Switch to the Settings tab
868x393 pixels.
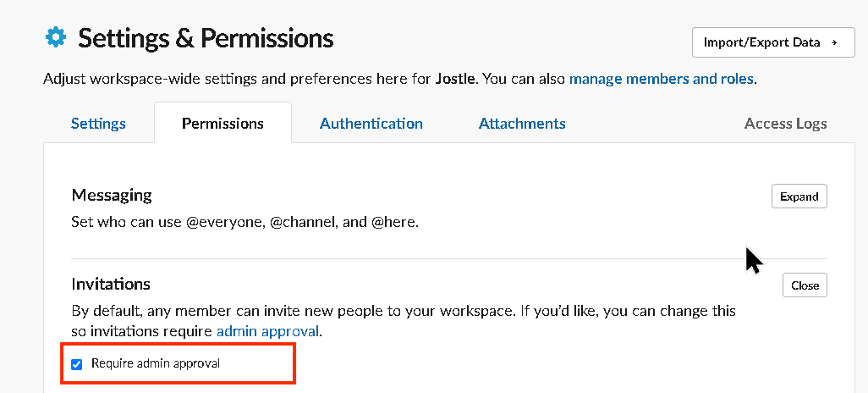[x=98, y=123]
